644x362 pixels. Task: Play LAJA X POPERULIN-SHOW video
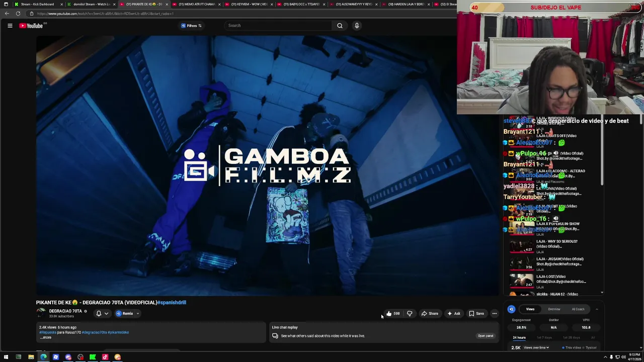pyautogui.click(x=553, y=229)
